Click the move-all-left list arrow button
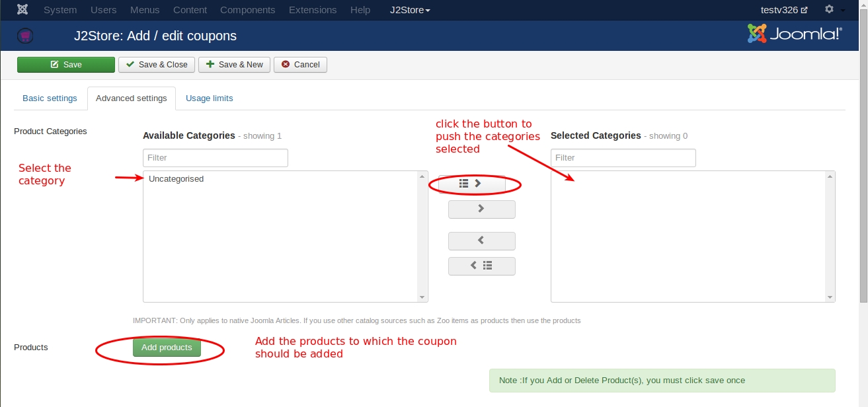Viewport: 868px width, 407px height. pyautogui.click(x=481, y=266)
